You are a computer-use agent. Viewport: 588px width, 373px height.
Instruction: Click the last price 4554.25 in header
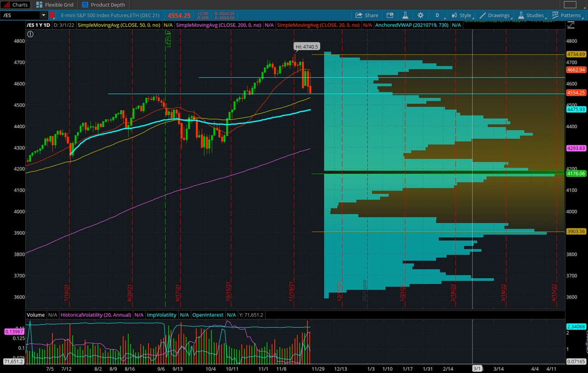[x=179, y=15]
